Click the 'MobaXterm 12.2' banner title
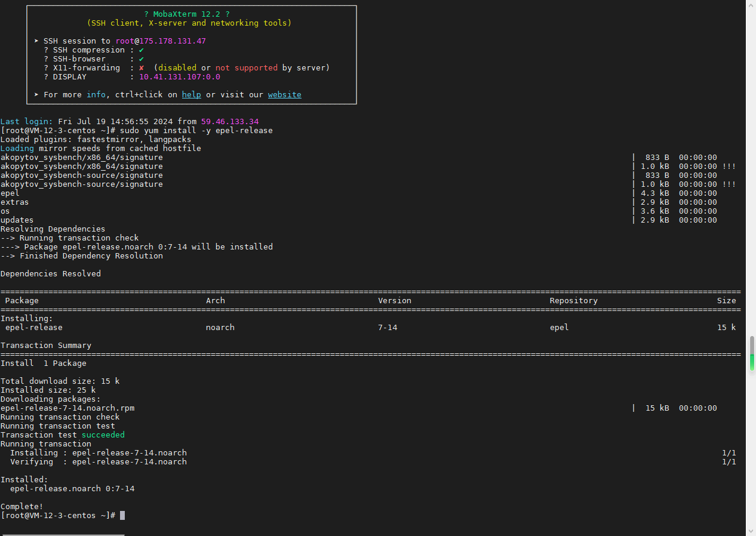 pyautogui.click(x=187, y=14)
